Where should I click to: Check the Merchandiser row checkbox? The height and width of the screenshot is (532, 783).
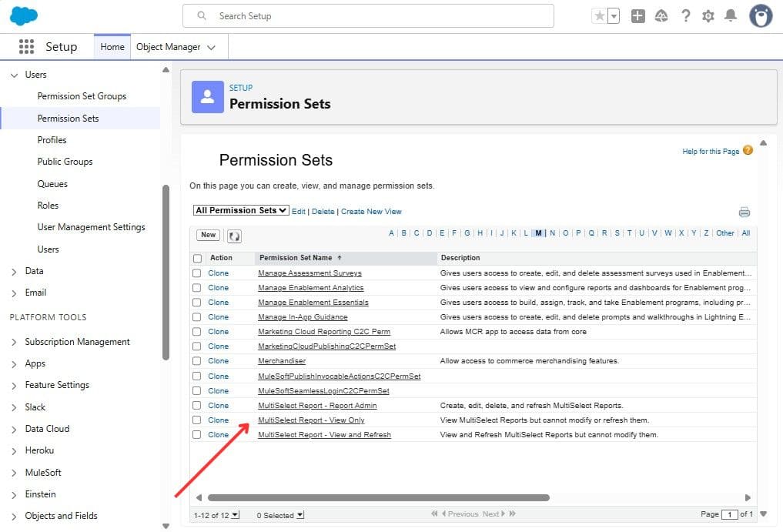pyautogui.click(x=197, y=361)
